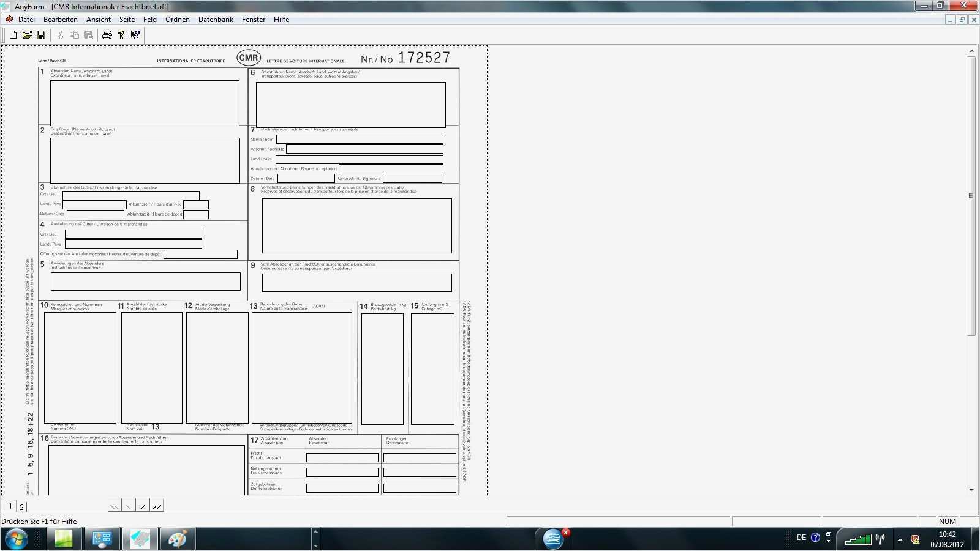Open the Paint application from the taskbar
This screenshot has width=980, height=551.
pos(178,539)
